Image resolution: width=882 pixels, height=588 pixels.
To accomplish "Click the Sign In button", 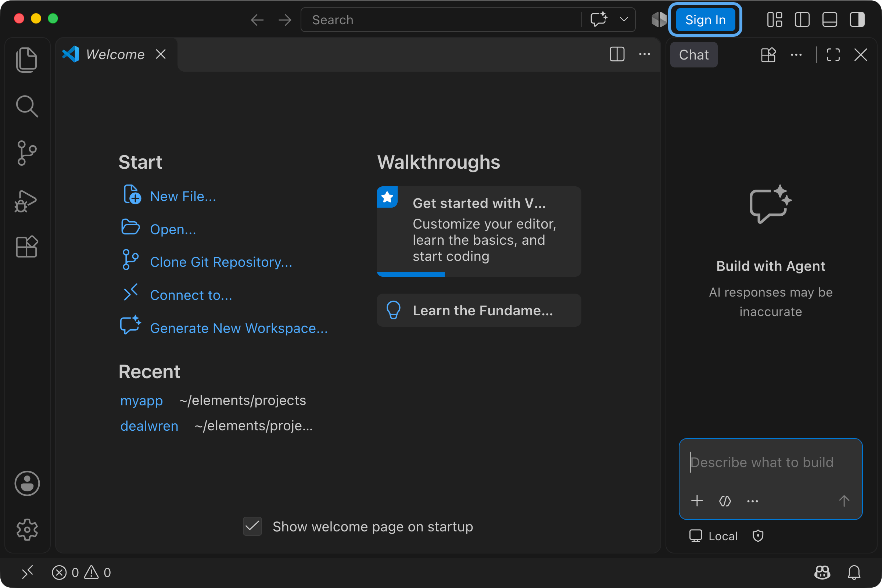I will coord(705,19).
